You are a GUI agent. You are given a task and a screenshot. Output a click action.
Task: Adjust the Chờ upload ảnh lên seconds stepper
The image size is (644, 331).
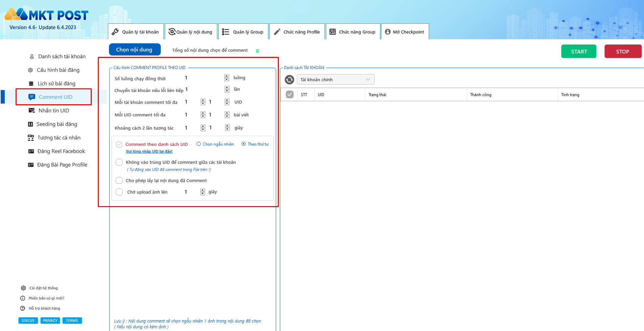coord(202,192)
